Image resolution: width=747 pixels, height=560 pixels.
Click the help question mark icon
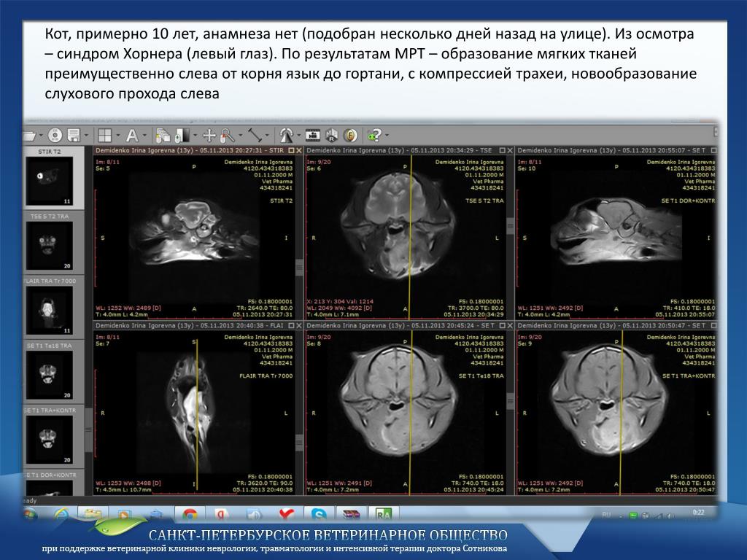(374, 136)
